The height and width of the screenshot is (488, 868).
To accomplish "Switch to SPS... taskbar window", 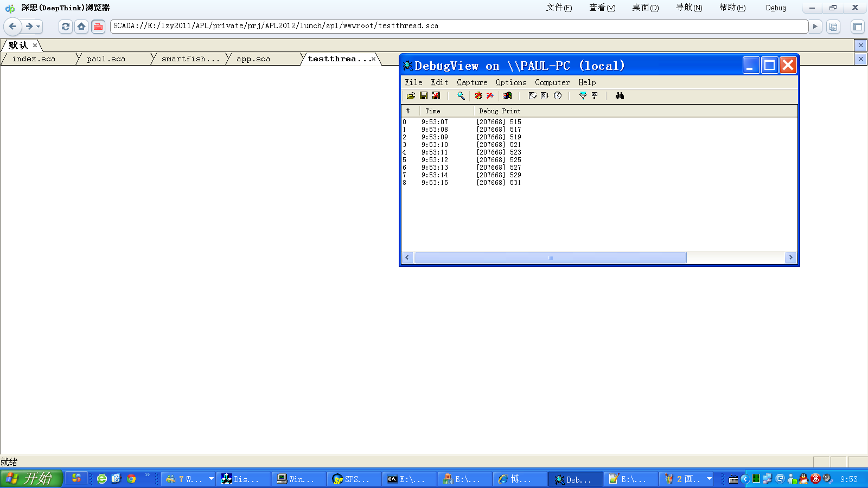I will coord(353,479).
